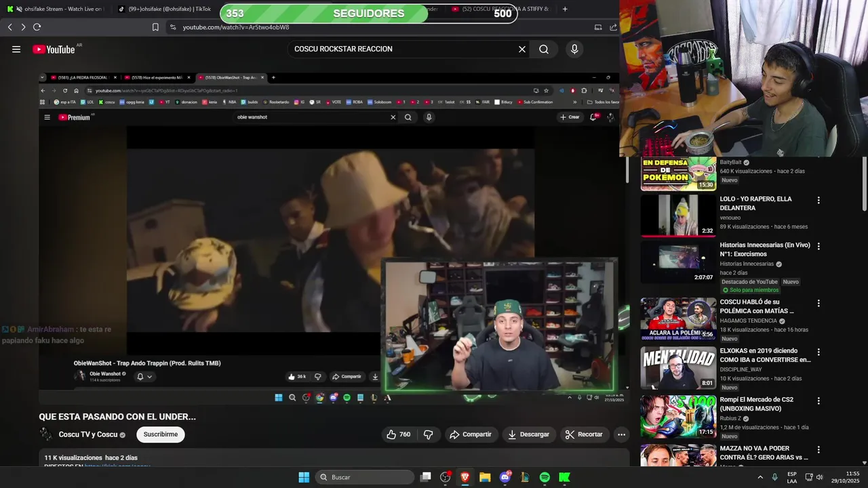Open picture-in-picture icon in address bar
This screenshot has height=488, width=868.
click(x=598, y=27)
